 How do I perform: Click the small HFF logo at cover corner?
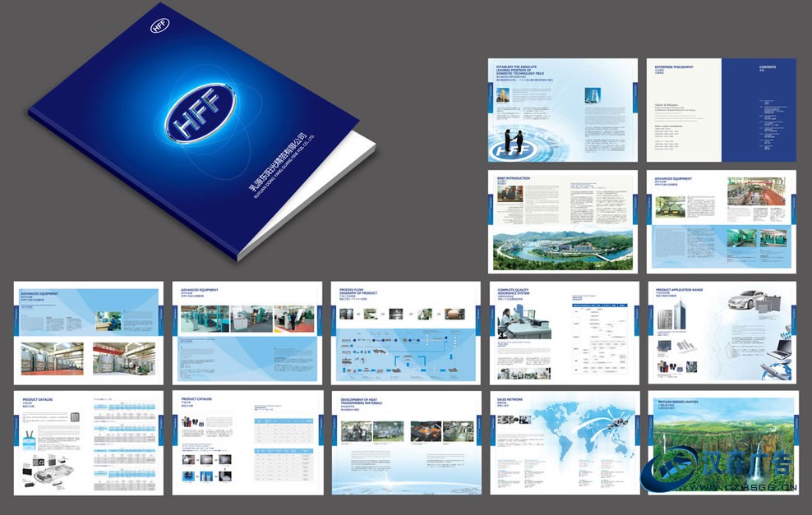click(x=160, y=25)
